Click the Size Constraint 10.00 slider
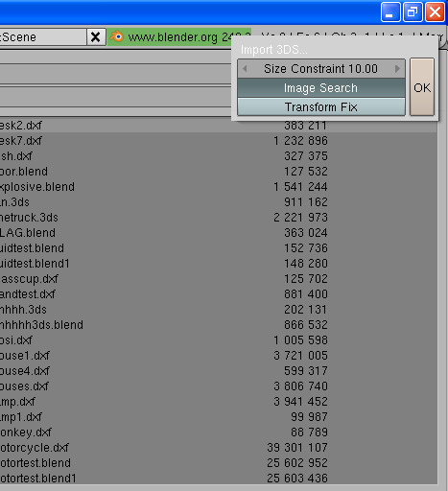The height and width of the screenshot is (491, 448). (x=321, y=68)
